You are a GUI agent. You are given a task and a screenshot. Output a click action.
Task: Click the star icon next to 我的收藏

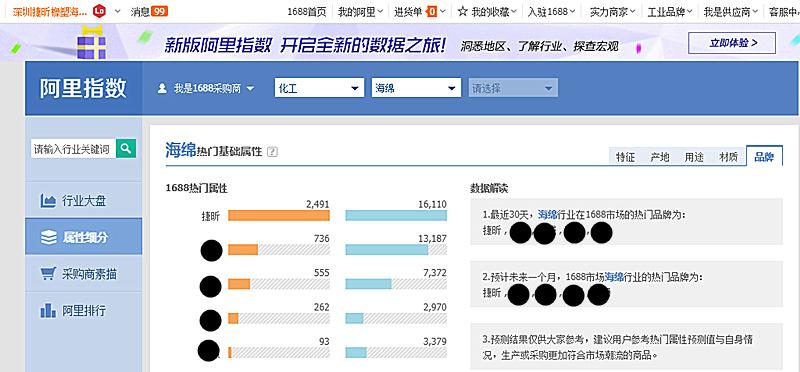462,11
